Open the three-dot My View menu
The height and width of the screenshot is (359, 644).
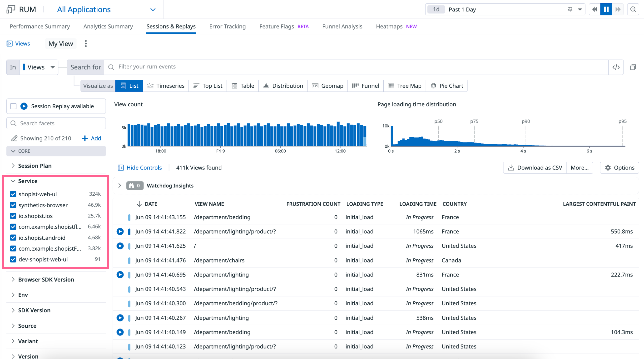click(x=86, y=44)
